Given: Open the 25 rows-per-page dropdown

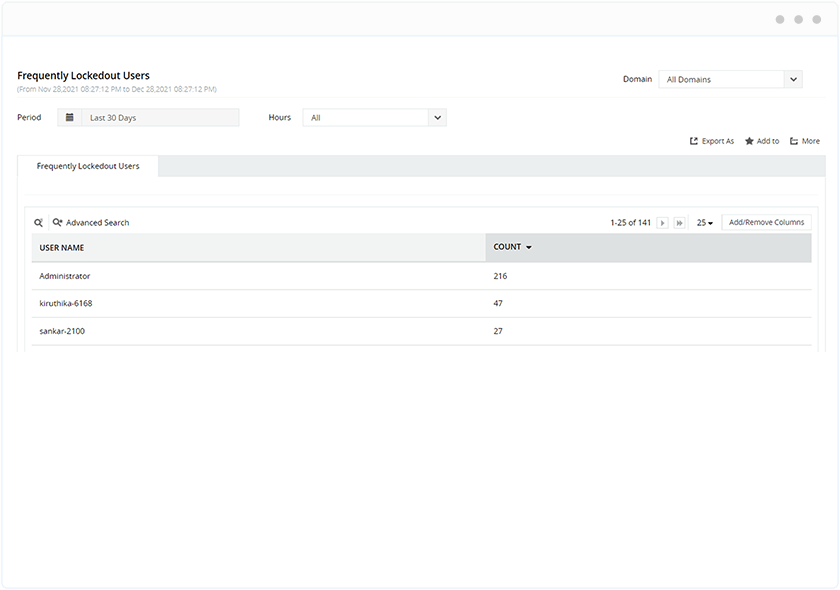Looking at the screenshot, I should point(704,222).
